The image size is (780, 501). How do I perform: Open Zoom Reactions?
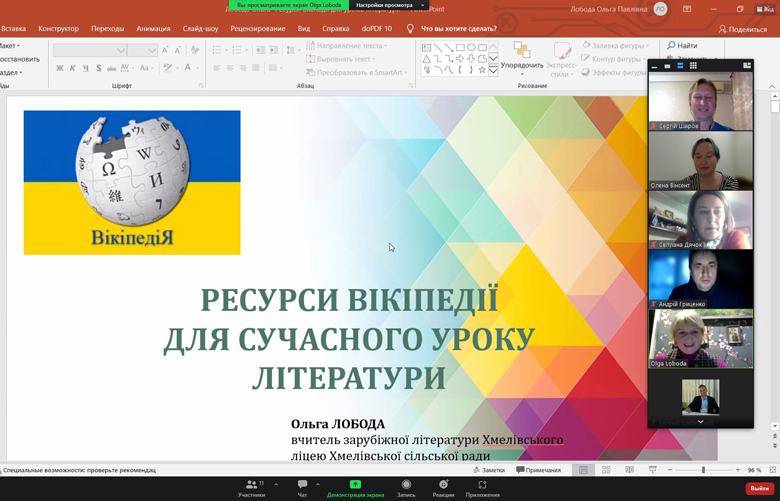[443, 485]
